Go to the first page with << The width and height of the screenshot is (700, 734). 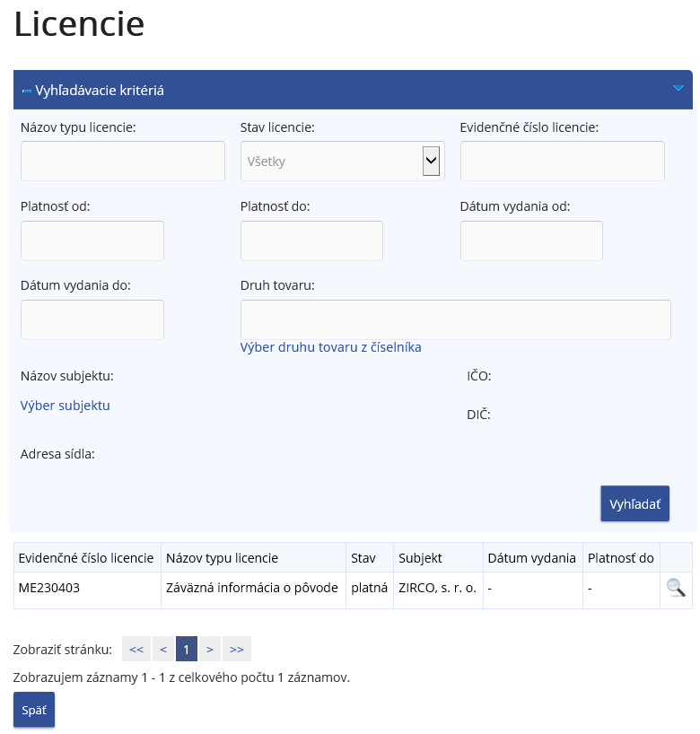click(136, 649)
